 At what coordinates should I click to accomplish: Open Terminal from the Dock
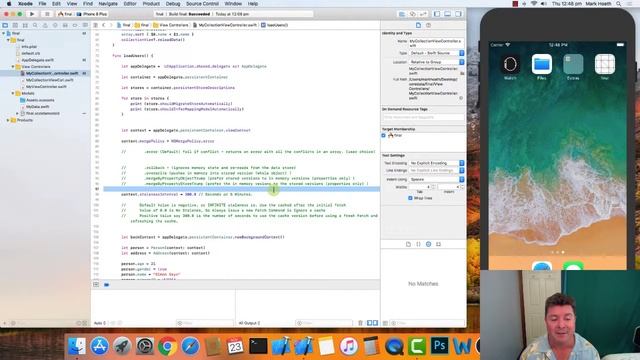click(x=258, y=346)
